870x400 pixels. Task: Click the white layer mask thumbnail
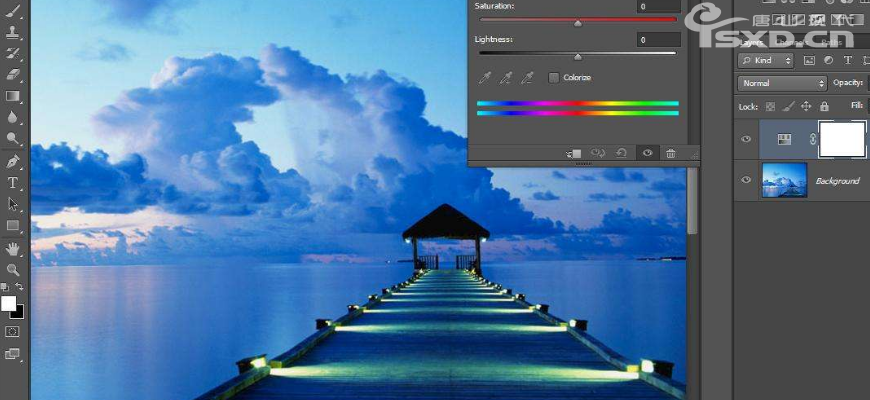click(841, 139)
